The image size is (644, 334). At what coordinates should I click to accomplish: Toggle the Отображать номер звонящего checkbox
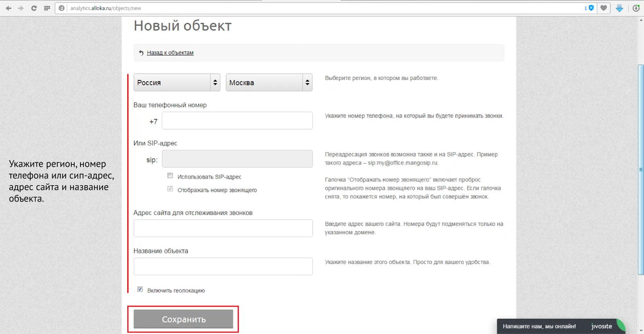coord(170,189)
